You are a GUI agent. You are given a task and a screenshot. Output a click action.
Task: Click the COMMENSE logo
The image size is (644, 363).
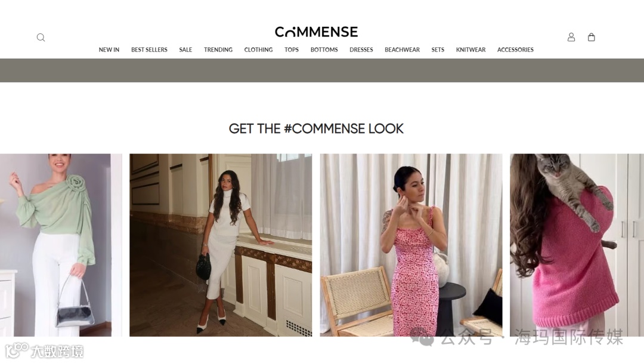coord(316,32)
